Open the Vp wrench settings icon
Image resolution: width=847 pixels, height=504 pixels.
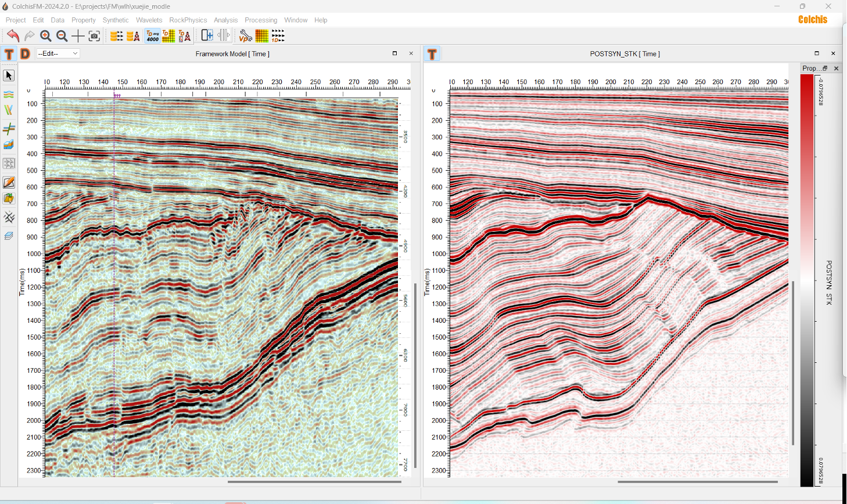point(246,36)
